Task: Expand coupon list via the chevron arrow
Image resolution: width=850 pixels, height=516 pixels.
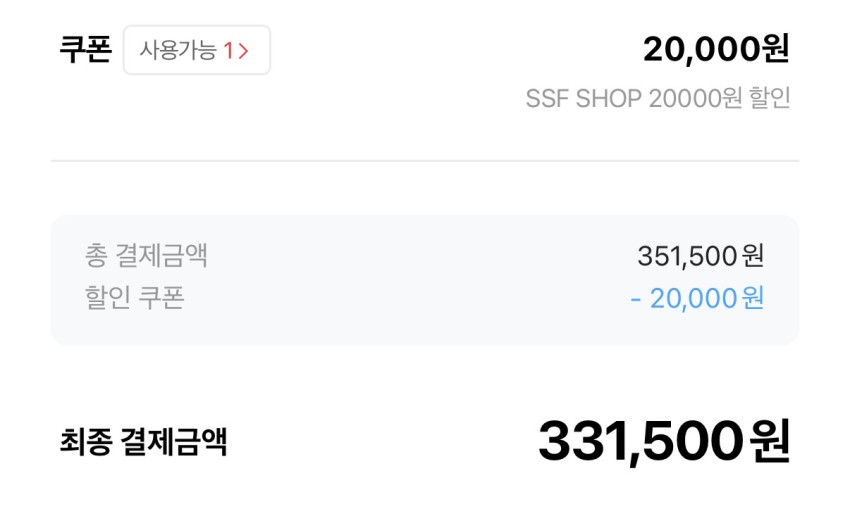Action: [x=243, y=50]
